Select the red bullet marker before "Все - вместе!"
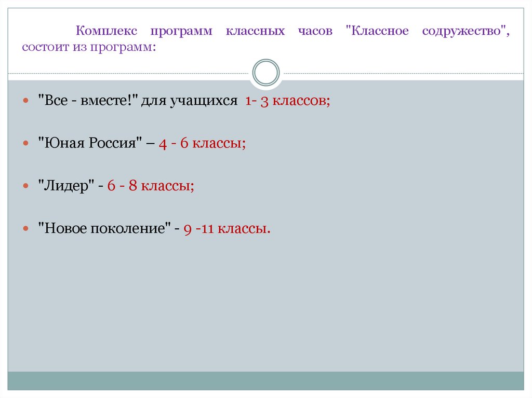 click(24, 101)
